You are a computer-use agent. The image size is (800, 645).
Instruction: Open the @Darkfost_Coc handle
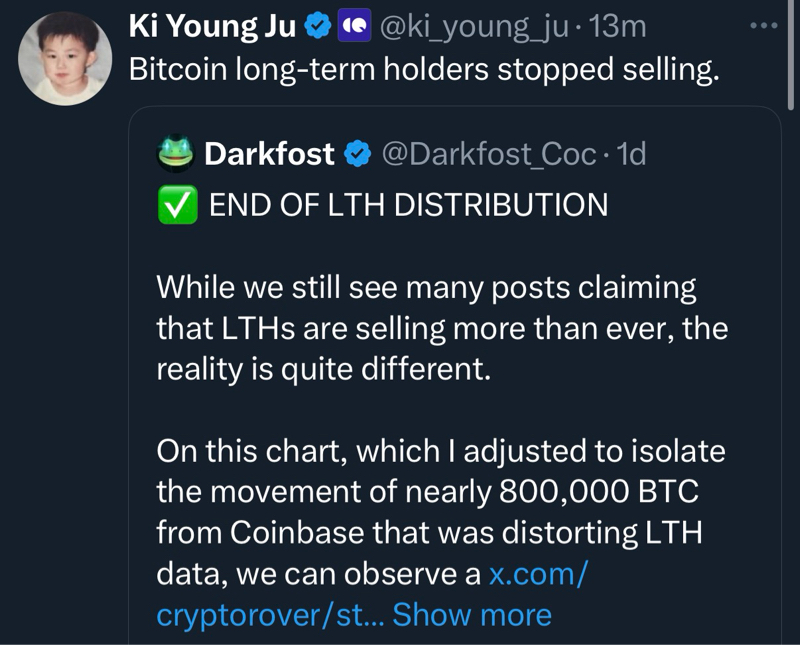coord(490,154)
